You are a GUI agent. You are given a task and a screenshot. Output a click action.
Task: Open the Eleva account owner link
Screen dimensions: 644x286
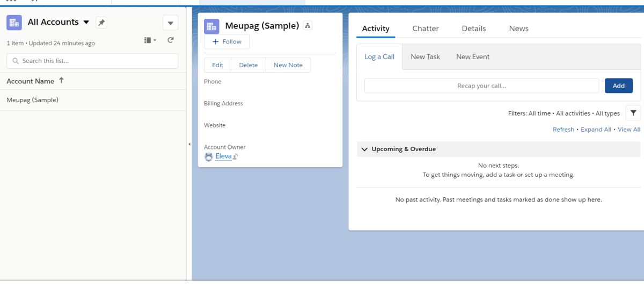[x=223, y=156]
